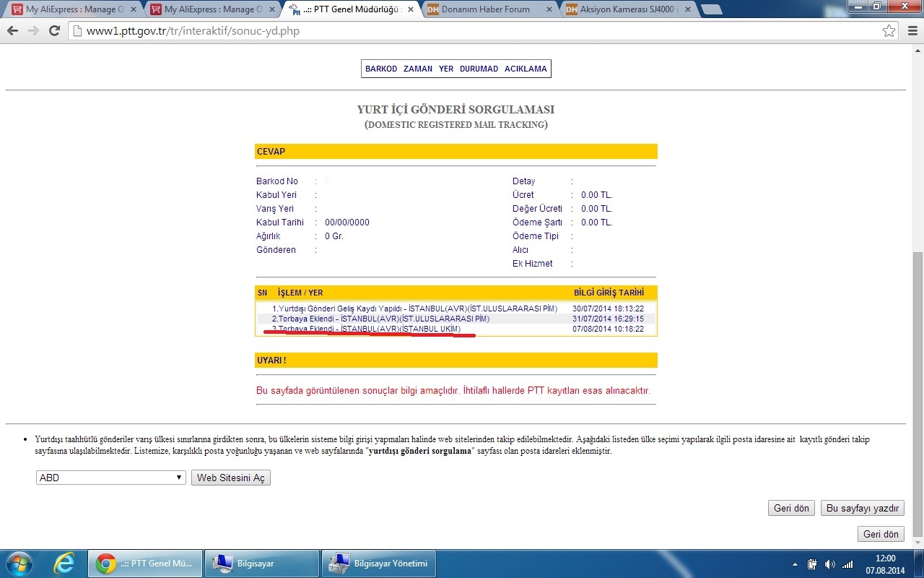Open the Bilgisayar Yönetimi taskbar window
This screenshot has height=578, width=924.
click(378, 564)
